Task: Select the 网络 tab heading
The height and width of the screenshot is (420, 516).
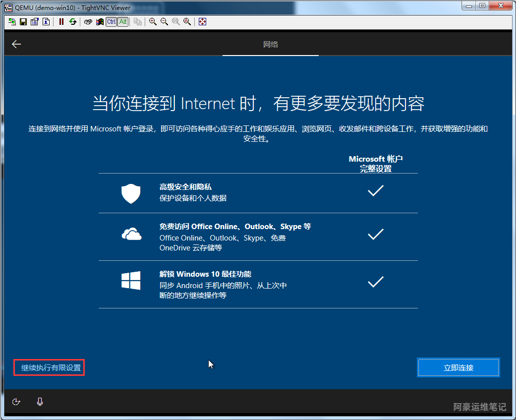Action: coord(271,45)
